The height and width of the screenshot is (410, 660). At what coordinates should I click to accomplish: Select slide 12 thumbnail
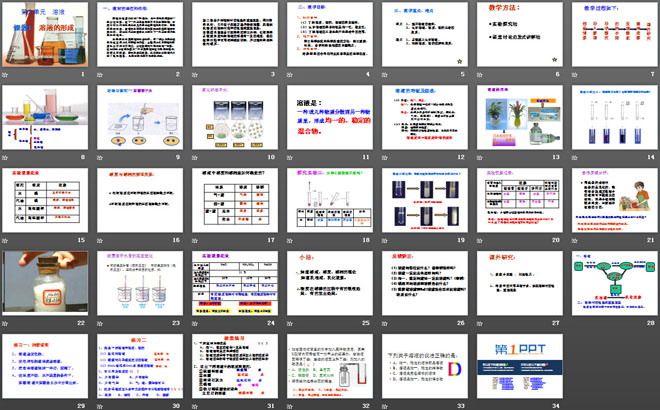tap(425, 117)
